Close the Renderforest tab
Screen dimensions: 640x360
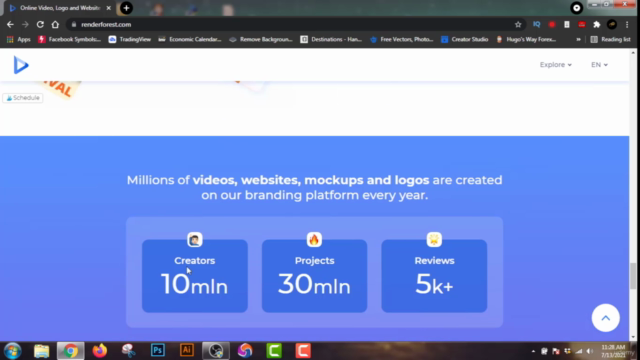coord(109,8)
